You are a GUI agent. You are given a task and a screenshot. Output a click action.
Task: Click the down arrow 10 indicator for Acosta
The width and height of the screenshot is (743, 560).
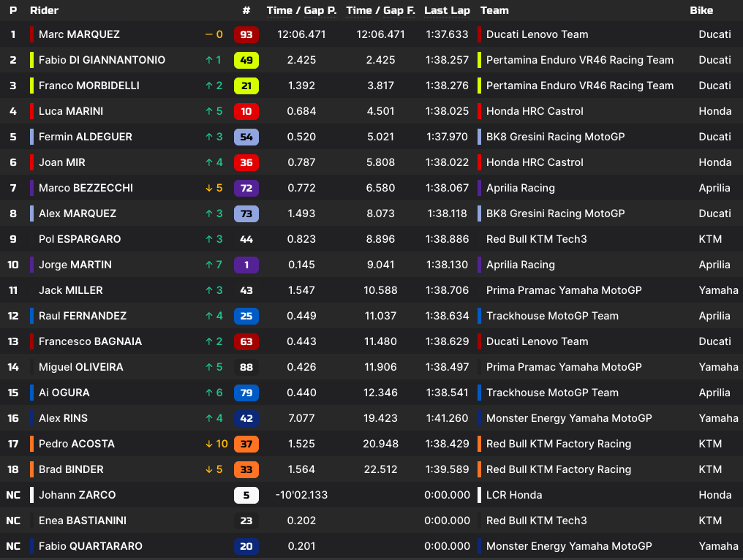point(216,444)
